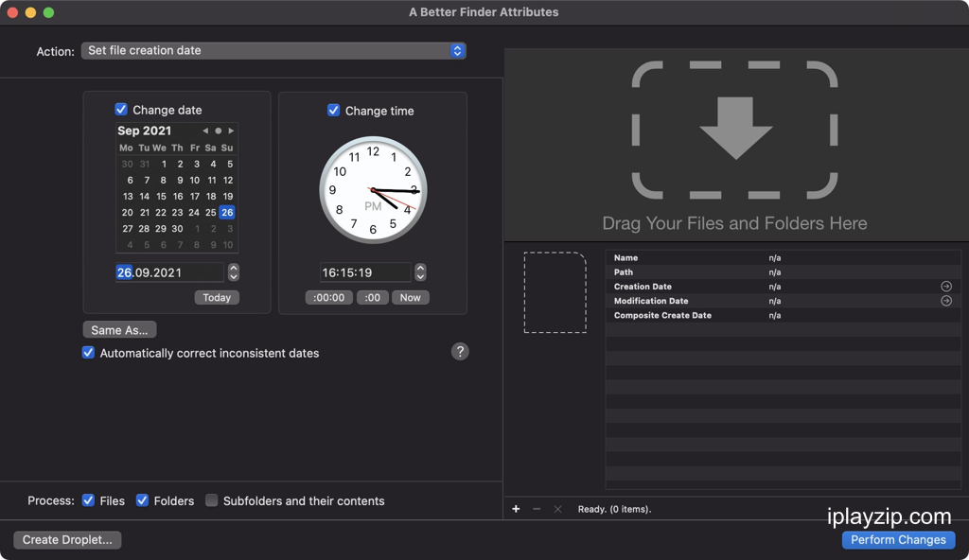
Task: Select September 6 in the calendar
Action: tap(130, 180)
